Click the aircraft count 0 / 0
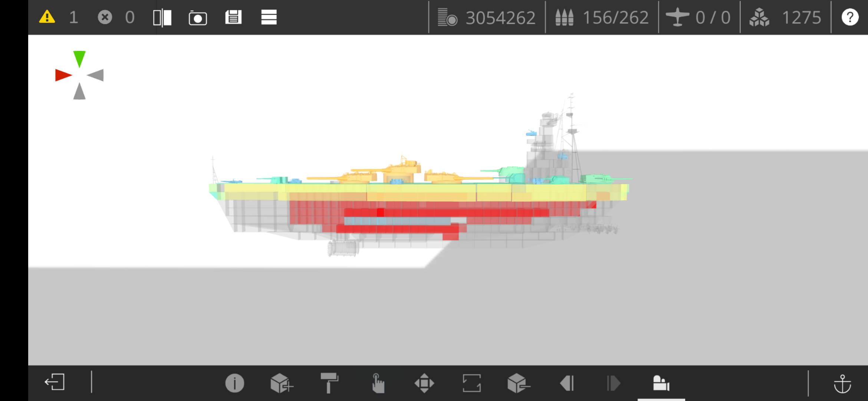868x401 pixels. 713,17
